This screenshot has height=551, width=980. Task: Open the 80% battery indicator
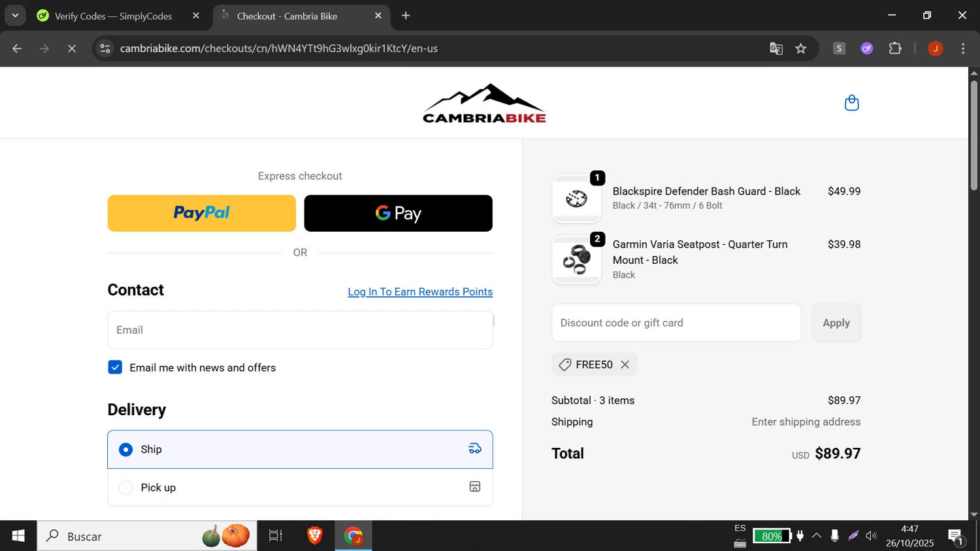coord(772,536)
